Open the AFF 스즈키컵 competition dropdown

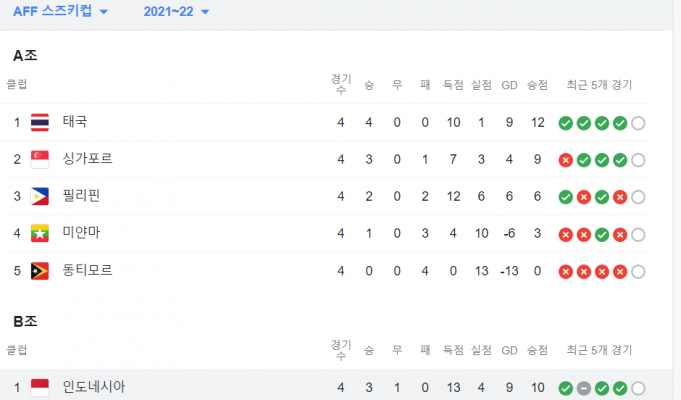[62, 12]
